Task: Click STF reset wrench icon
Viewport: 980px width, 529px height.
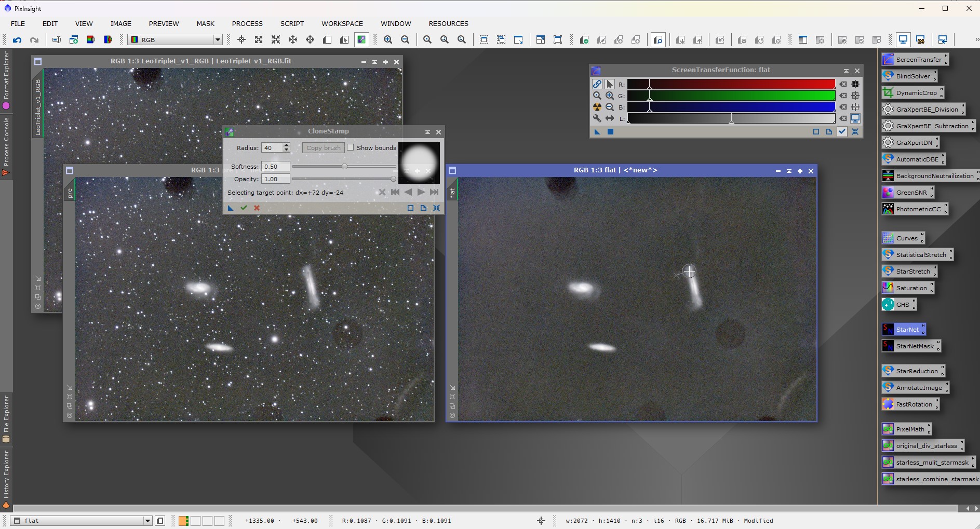Action: click(x=597, y=118)
